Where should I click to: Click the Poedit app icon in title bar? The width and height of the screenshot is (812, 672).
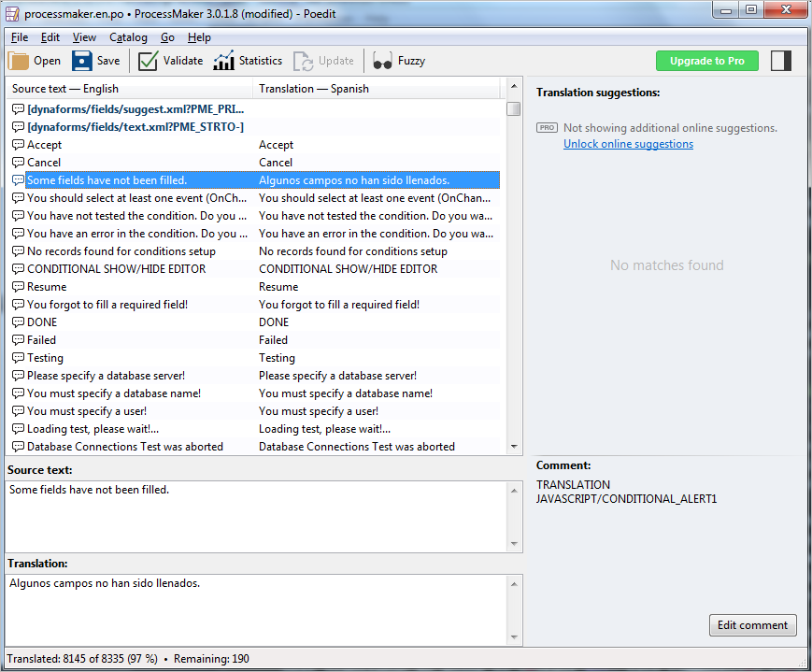[x=13, y=14]
